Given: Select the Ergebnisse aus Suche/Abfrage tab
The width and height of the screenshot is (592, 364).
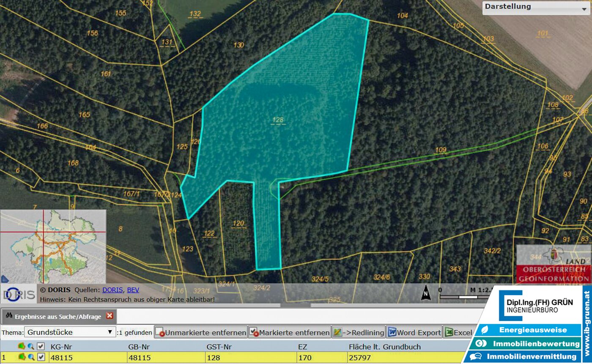Looking at the screenshot, I should click(55, 316).
